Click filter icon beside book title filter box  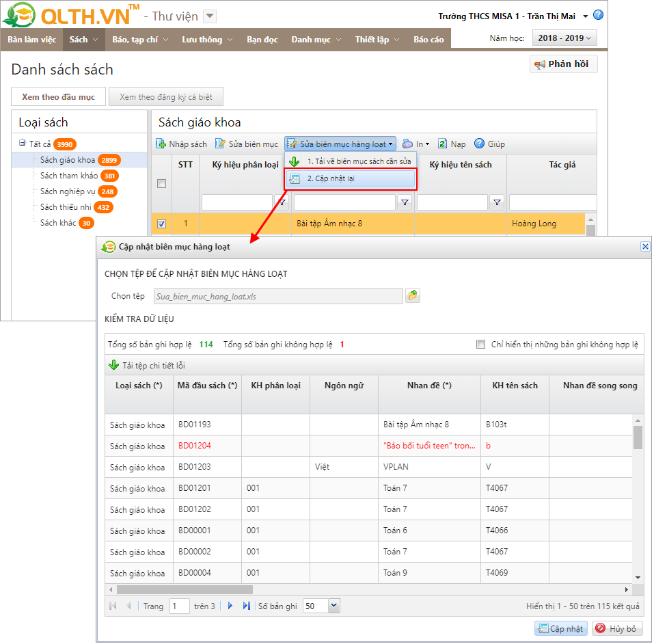(x=405, y=202)
